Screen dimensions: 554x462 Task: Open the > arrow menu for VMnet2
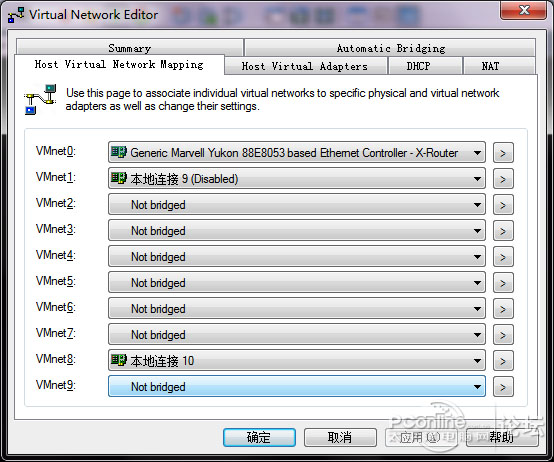coord(503,205)
